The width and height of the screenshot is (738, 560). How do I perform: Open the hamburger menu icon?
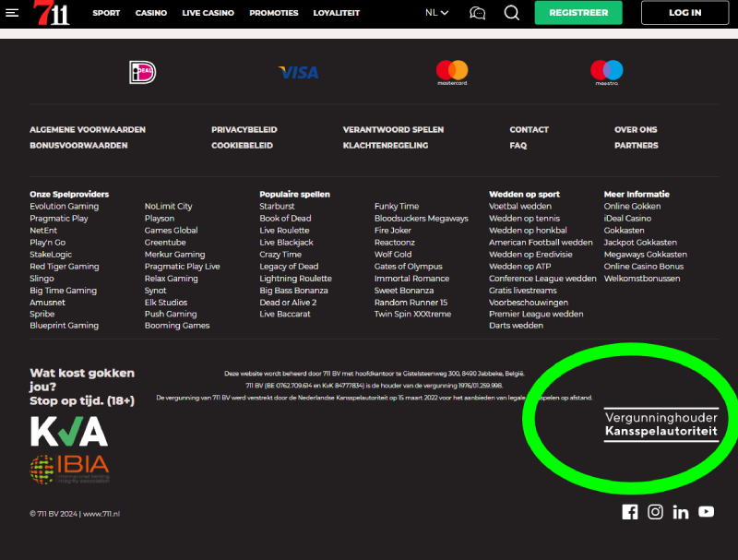(12, 13)
